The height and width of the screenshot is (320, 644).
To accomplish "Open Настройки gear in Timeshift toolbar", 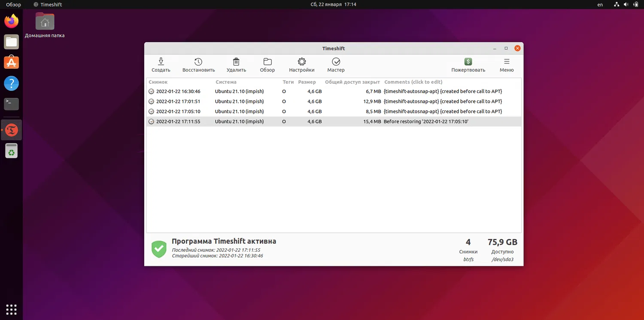I will point(302,65).
